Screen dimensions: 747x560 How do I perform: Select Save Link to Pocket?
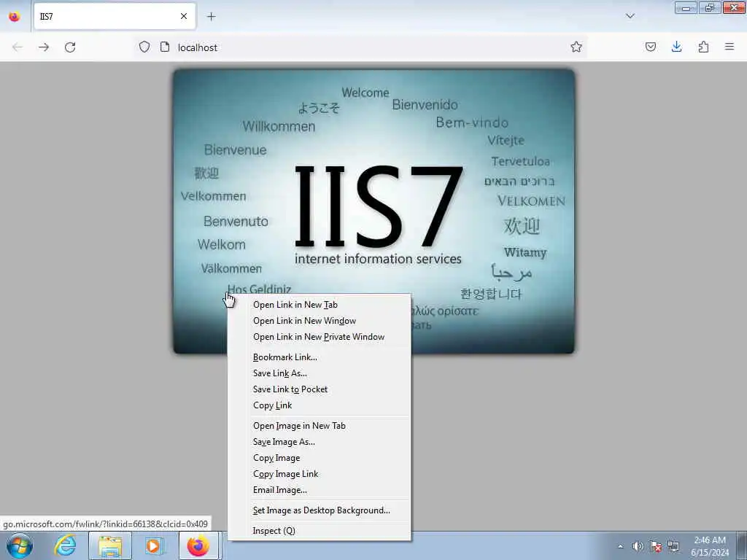[x=320, y=389]
